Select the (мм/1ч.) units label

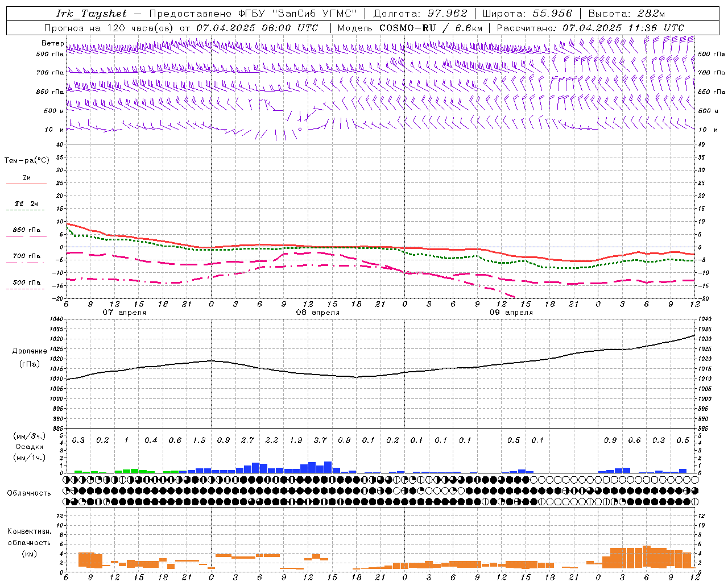point(29,458)
